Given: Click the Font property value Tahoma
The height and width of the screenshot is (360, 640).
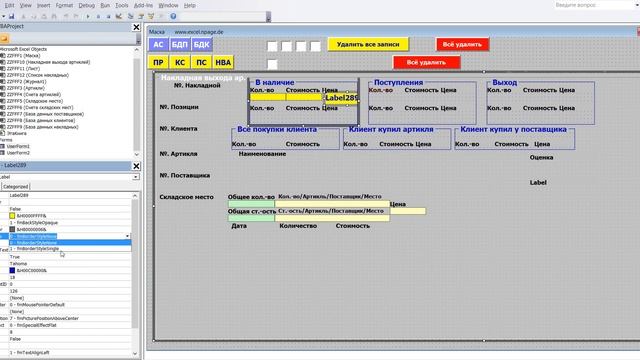Looking at the screenshot, I should 18,264.
